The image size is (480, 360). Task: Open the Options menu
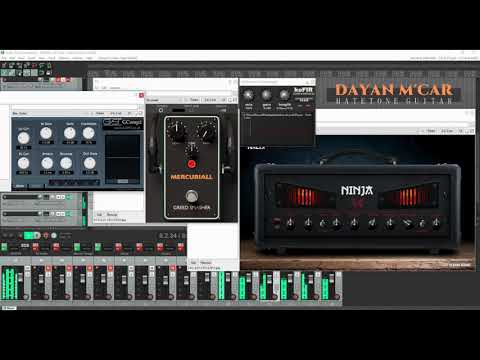pos(63,58)
